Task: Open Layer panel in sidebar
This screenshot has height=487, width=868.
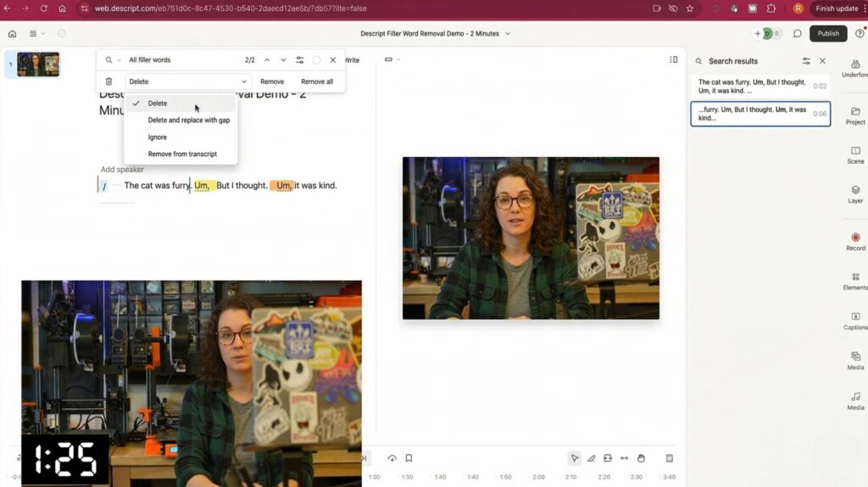Action: pyautogui.click(x=855, y=194)
